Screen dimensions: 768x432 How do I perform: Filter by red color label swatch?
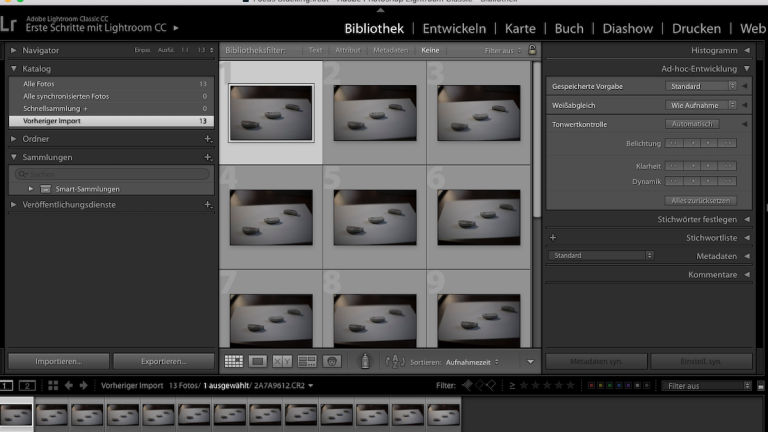click(x=591, y=385)
